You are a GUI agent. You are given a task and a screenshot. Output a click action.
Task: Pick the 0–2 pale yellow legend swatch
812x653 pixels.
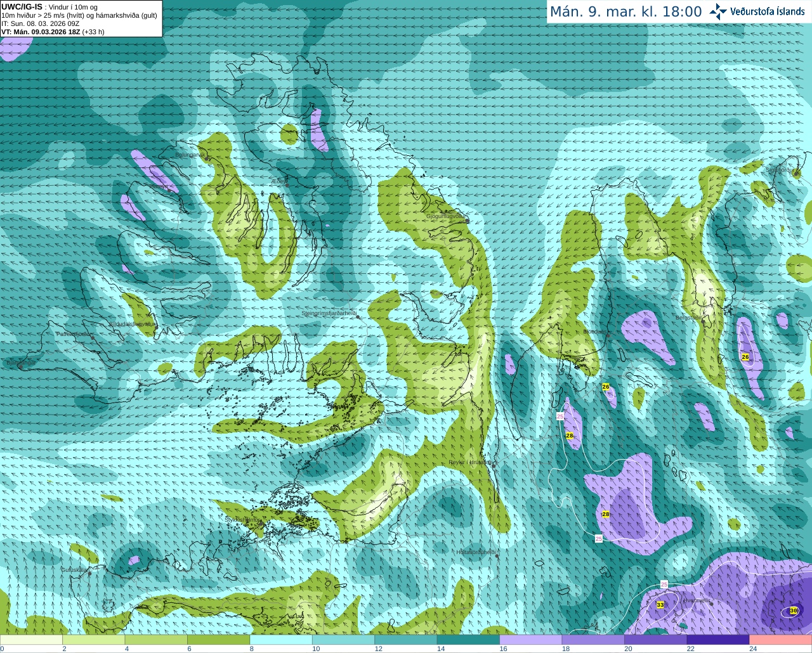tap(32, 640)
